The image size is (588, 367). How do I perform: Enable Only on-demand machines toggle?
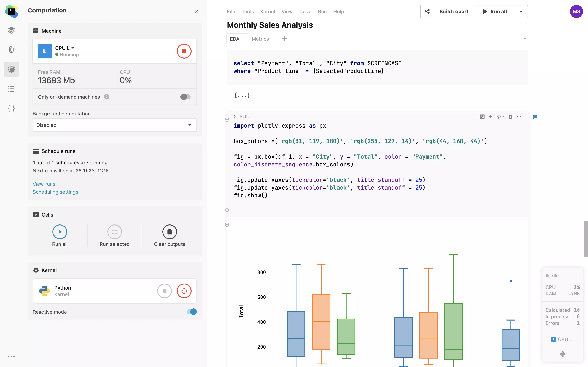185,97
